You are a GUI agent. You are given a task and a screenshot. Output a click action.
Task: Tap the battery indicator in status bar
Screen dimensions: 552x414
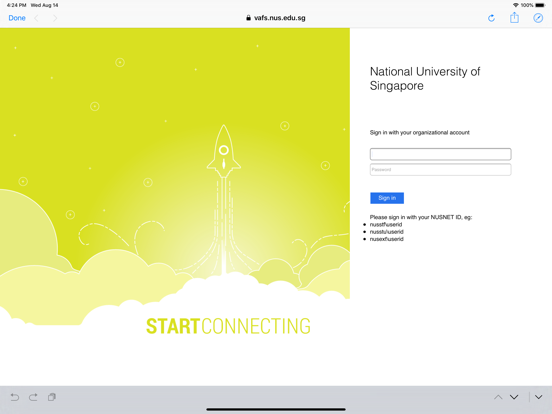540,5
